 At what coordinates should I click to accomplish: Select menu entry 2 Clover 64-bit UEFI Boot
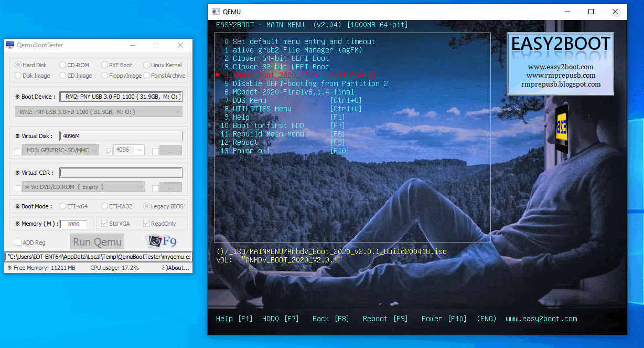click(276, 58)
